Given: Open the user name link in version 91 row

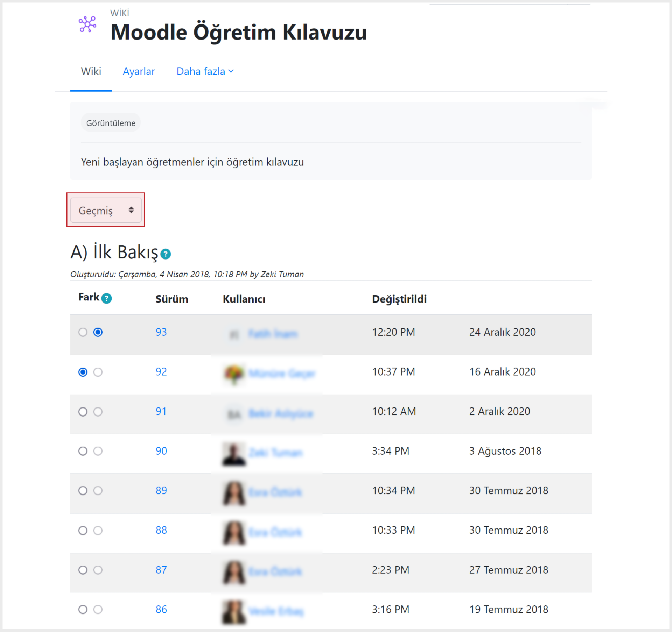Looking at the screenshot, I should (x=281, y=413).
